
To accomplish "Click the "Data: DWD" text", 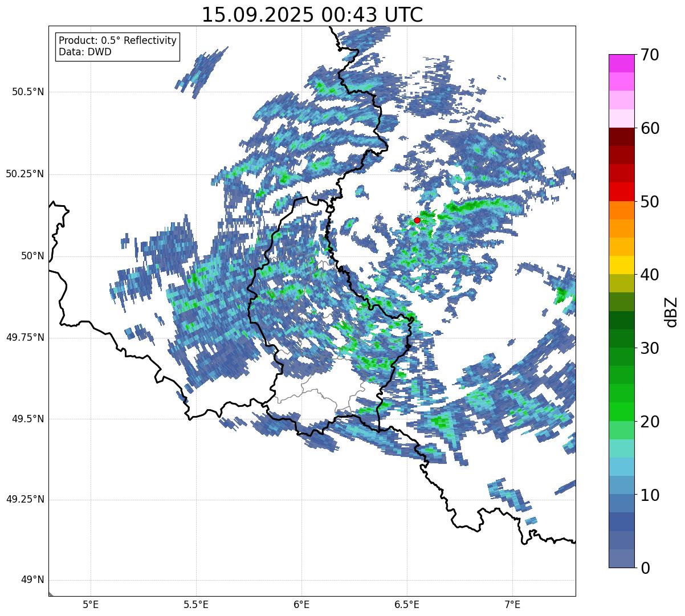I will click(85, 52).
